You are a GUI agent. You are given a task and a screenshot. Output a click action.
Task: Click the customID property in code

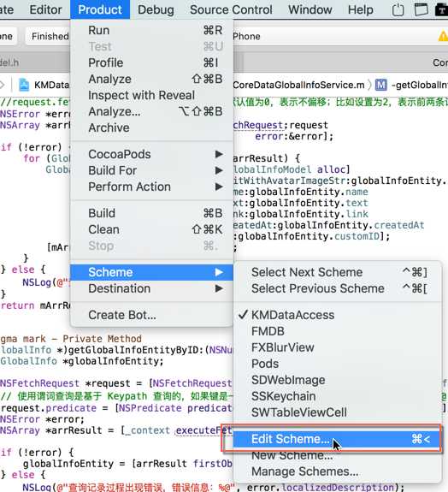pos(357,236)
